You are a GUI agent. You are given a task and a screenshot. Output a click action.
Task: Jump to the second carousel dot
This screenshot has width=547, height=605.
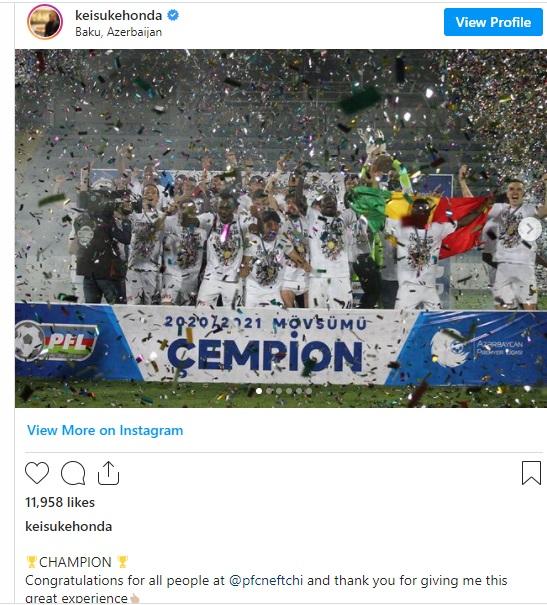[269, 391]
